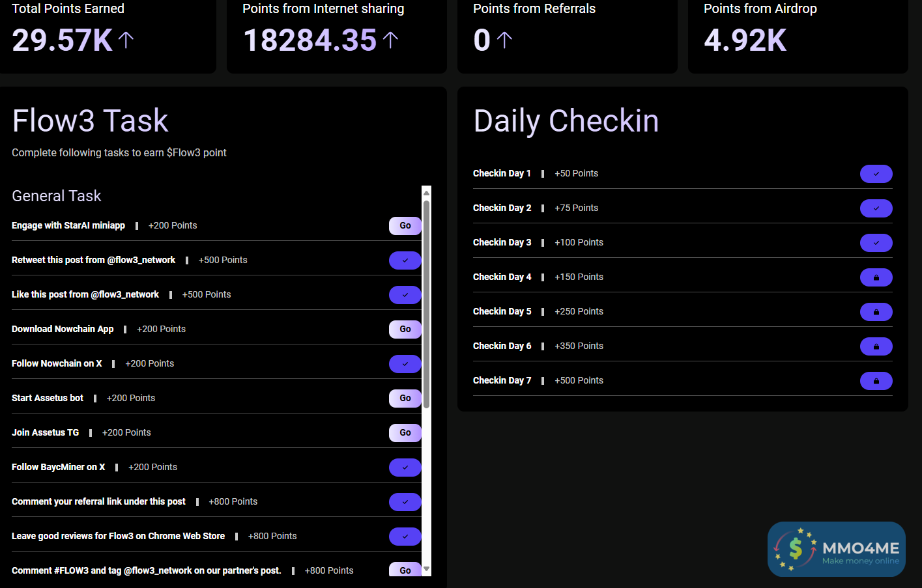Click the lock icon for Checkin Day 7
This screenshot has width=922, height=588.
[876, 381]
